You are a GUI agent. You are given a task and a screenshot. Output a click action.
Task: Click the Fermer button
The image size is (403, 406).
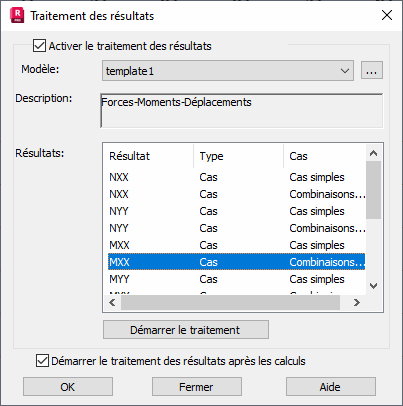[x=197, y=387]
